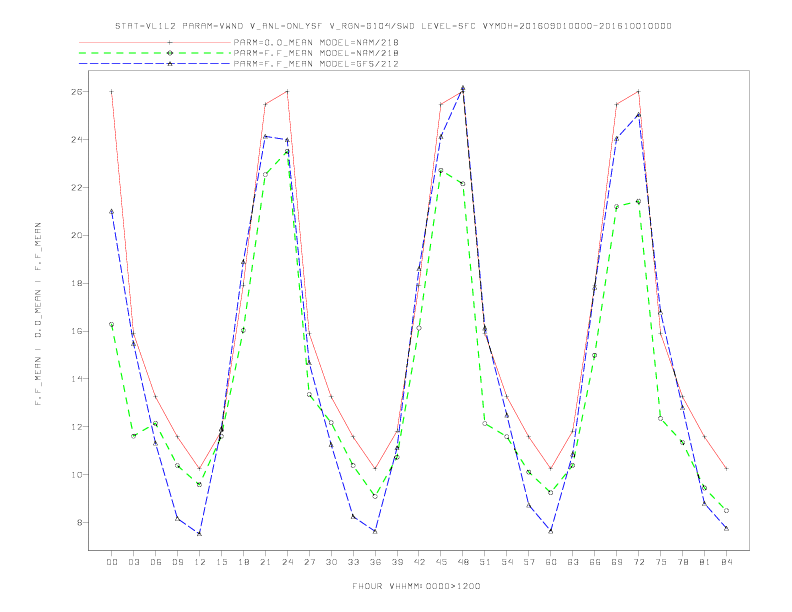Click x-axis forecast hour label 51

point(485,562)
